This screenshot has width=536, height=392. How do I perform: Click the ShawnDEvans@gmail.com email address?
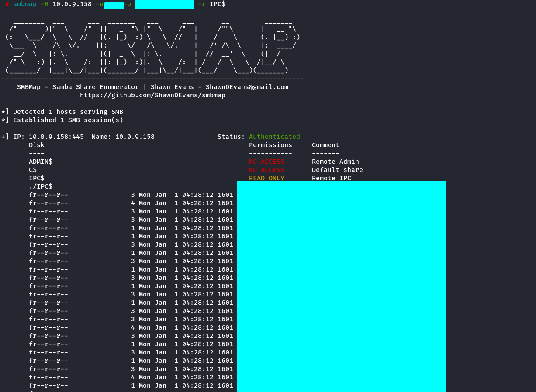click(247, 87)
